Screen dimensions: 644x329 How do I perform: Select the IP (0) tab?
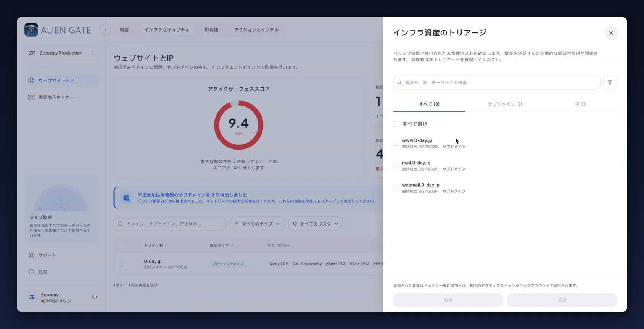pyautogui.click(x=581, y=104)
